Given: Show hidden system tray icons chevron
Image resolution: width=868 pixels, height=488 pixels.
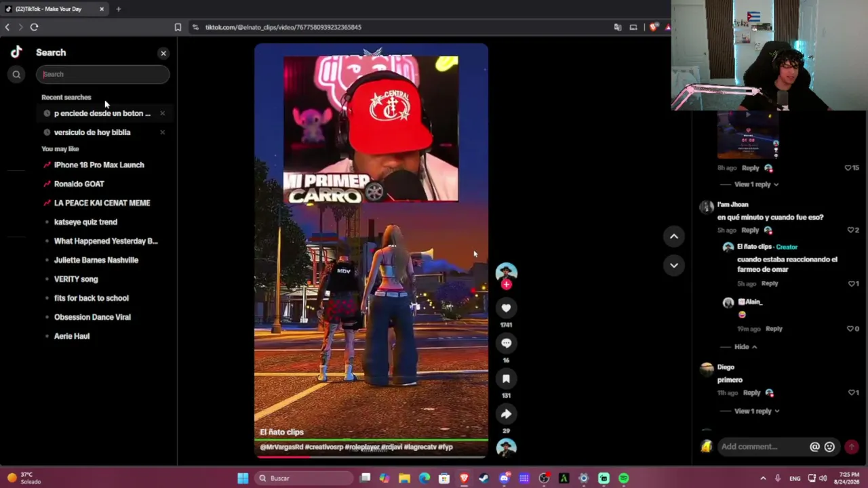Looking at the screenshot, I should (x=763, y=479).
